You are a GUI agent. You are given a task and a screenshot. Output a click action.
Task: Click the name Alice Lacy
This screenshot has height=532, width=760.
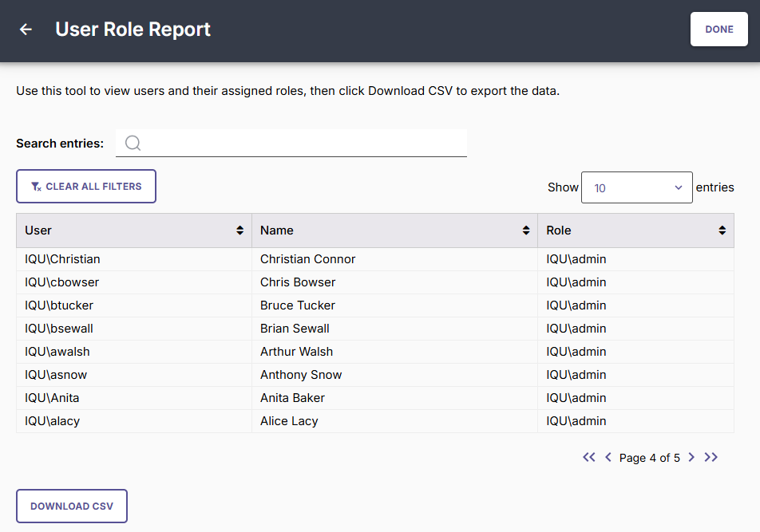pos(289,421)
